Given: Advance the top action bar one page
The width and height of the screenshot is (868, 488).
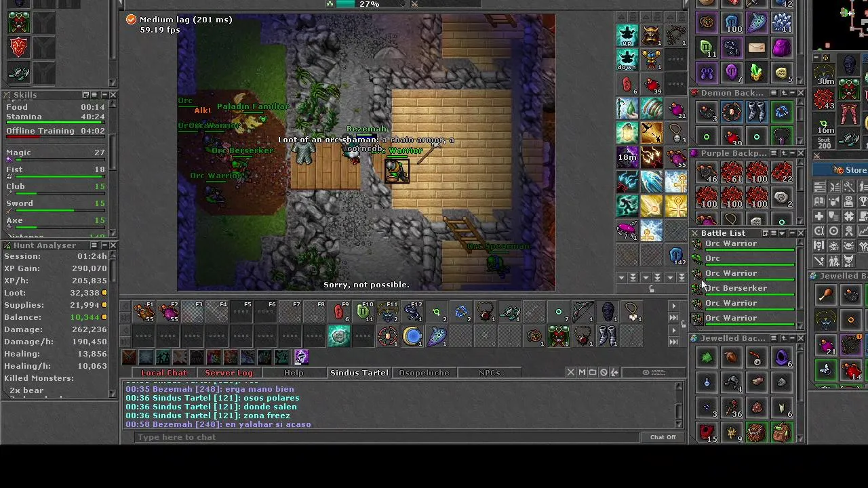Looking at the screenshot, I should 673,306.
